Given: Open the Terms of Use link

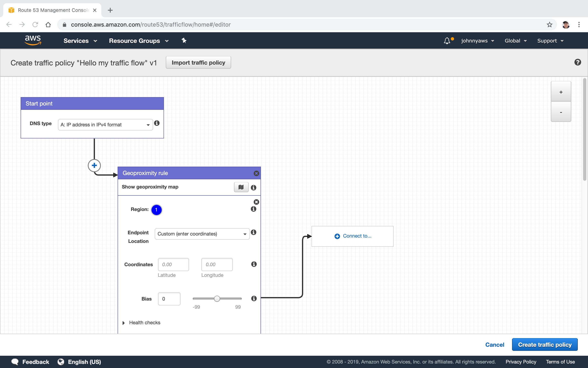Looking at the screenshot, I should point(560,362).
